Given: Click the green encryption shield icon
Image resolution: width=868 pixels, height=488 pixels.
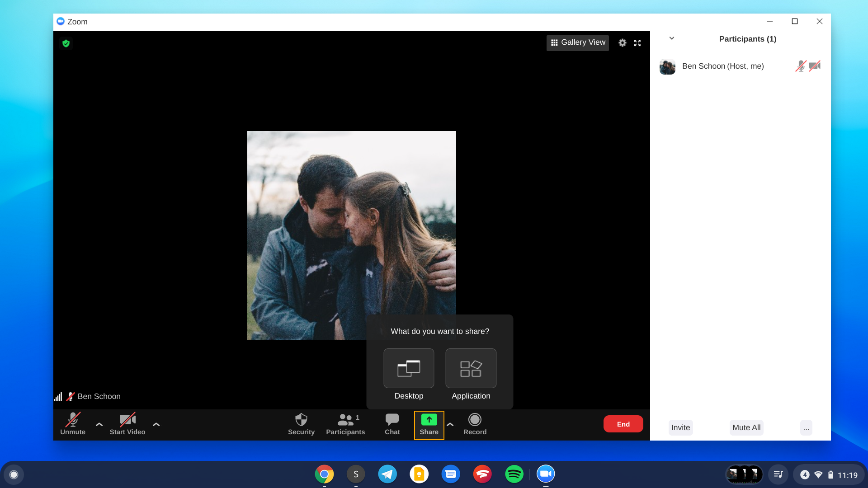Looking at the screenshot, I should point(66,43).
